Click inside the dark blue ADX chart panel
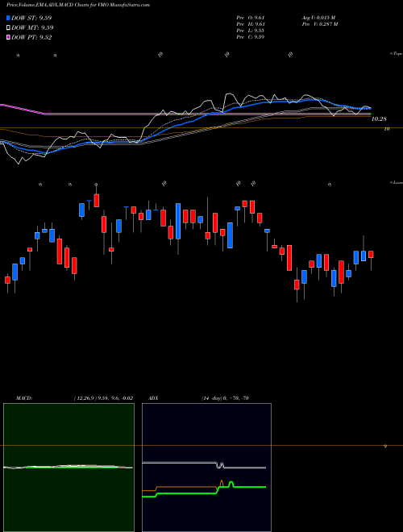Screen dimensions: 403x532 (206, 468)
